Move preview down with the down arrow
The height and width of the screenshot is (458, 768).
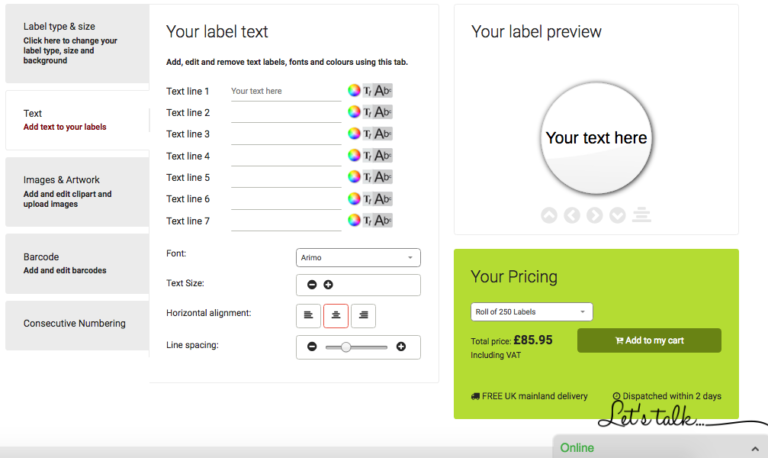[x=618, y=215]
